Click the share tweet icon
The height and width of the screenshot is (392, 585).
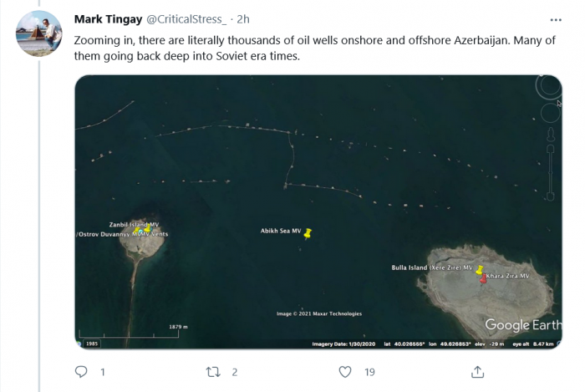click(x=476, y=372)
